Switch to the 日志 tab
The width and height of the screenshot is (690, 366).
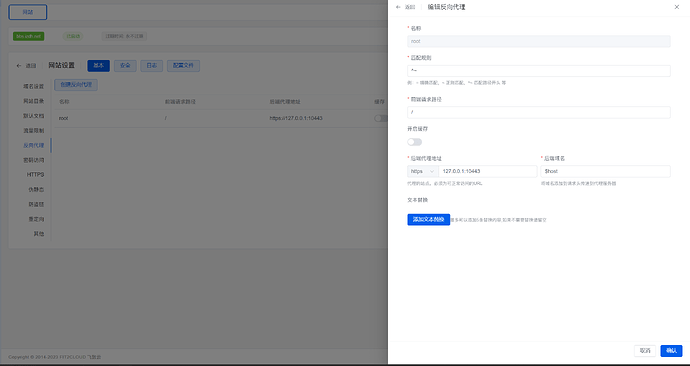(152, 66)
